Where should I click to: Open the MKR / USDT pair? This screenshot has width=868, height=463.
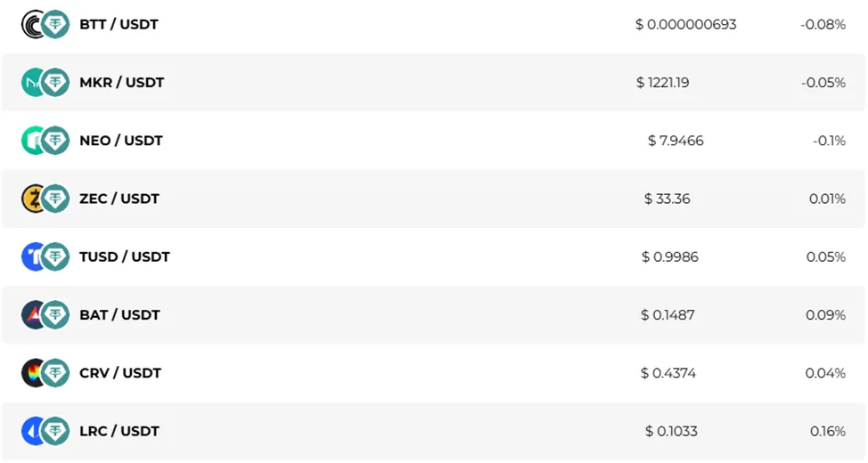(x=122, y=83)
